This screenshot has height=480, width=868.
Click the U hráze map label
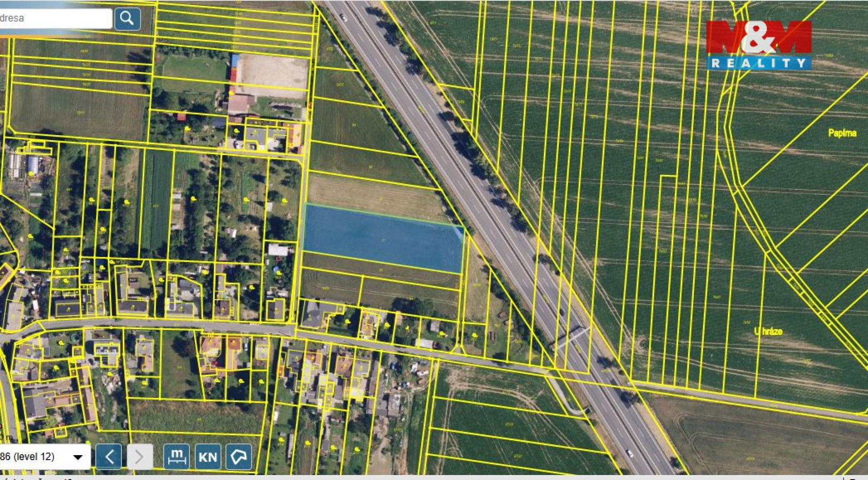(768, 331)
